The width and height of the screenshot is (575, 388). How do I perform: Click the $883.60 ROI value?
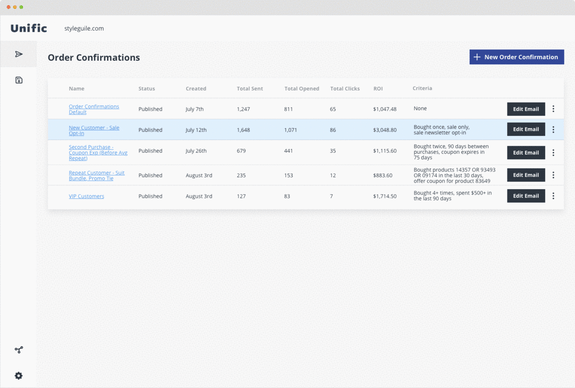[382, 175]
